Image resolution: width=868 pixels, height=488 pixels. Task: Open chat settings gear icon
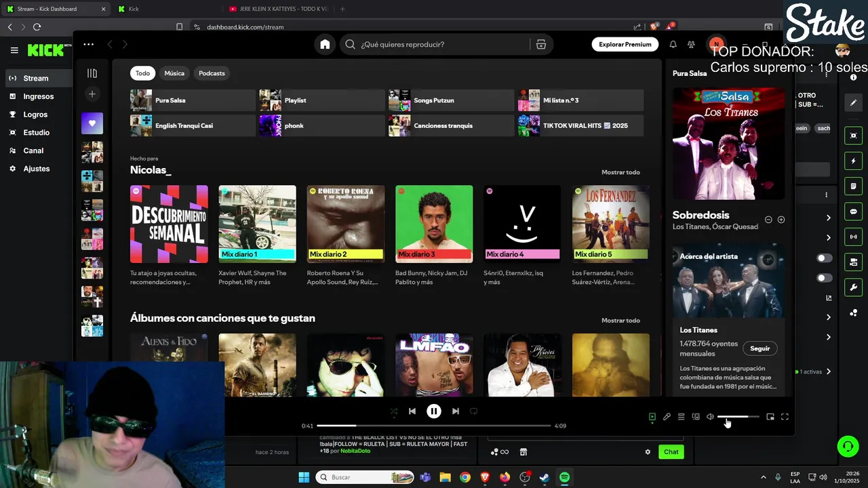point(648,452)
